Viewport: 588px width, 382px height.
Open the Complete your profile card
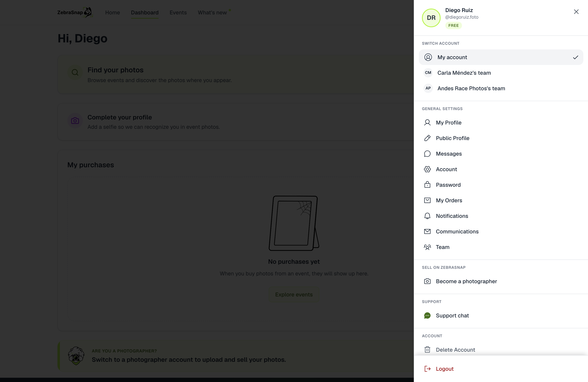click(x=236, y=122)
